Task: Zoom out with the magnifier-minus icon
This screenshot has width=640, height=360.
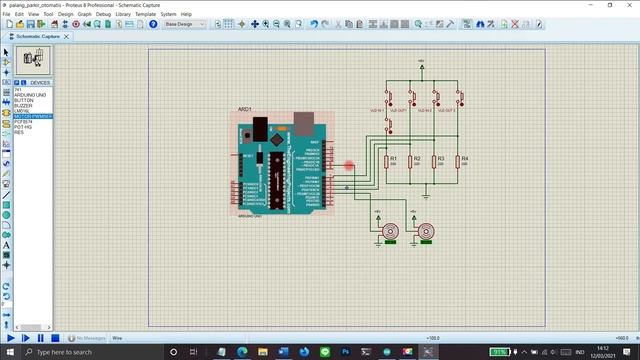Action: [276, 24]
